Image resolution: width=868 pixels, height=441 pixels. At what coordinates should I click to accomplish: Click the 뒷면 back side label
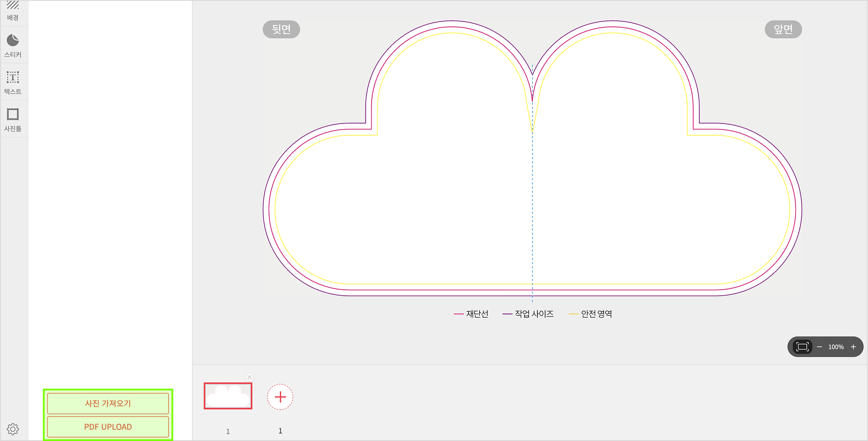pyautogui.click(x=281, y=29)
